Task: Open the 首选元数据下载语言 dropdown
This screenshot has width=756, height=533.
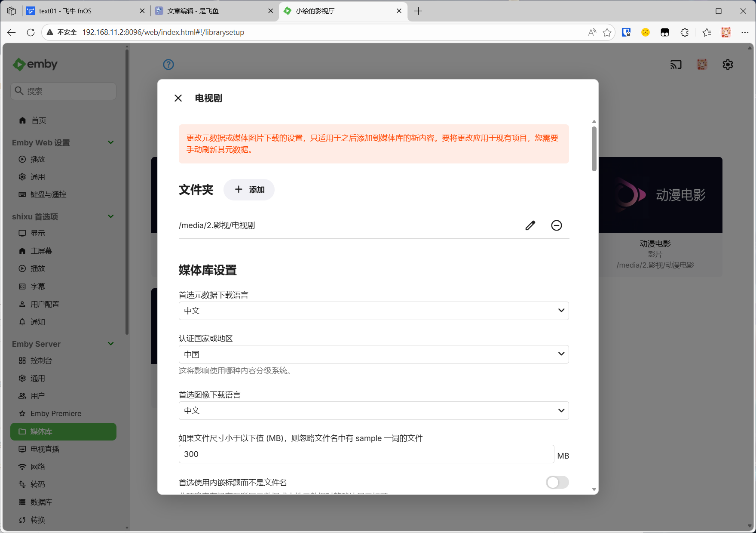Action: (373, 311)
